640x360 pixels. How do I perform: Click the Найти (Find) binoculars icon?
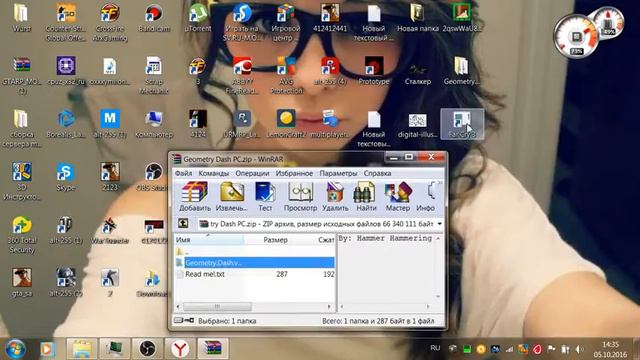366,197
